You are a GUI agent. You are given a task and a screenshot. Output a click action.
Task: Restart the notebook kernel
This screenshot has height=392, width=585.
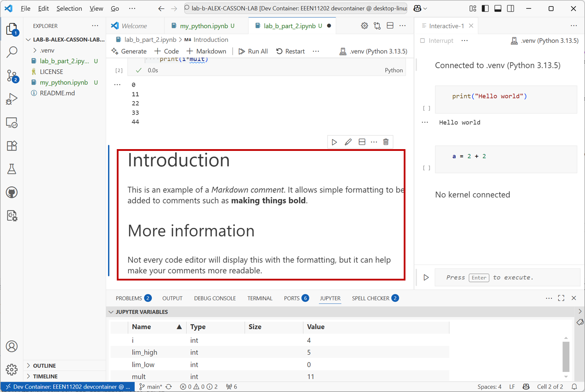pyautogui.click(x=290, y=51)
